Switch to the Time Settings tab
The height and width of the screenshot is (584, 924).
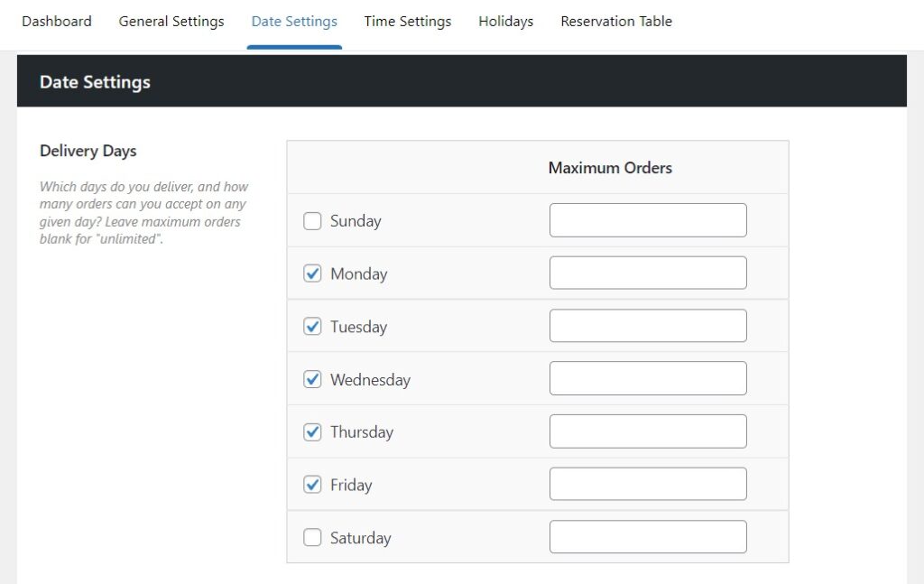(x=407, y=21)
